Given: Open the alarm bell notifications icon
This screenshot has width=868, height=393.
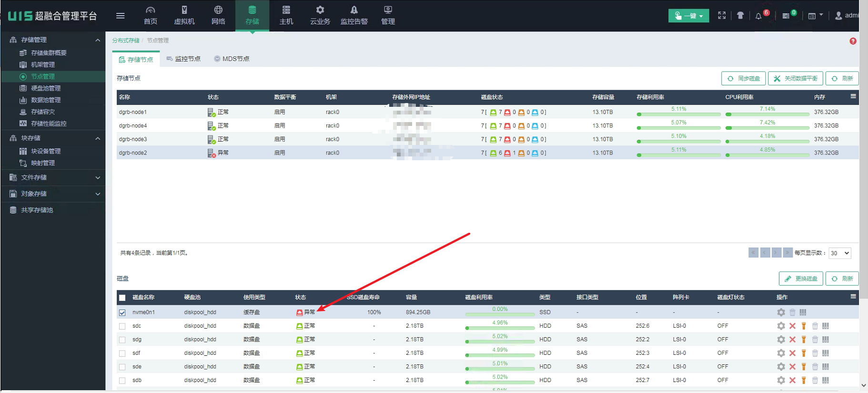Looking at the screenshot, I should click(x=758, y=16).
